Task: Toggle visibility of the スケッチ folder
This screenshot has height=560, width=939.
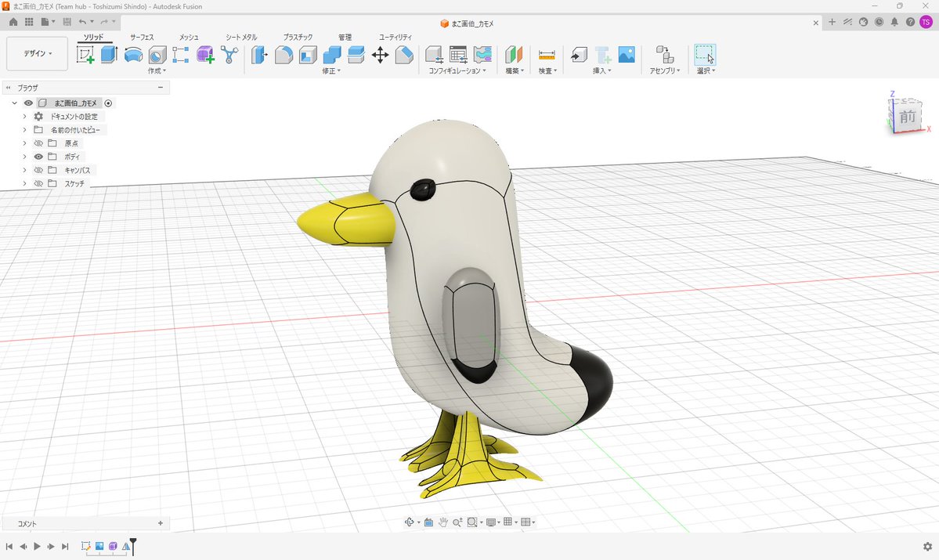Action: point(38,184)
